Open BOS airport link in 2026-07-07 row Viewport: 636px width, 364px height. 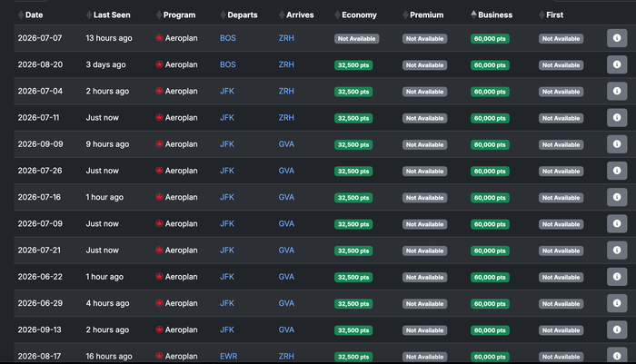(228, 38)
